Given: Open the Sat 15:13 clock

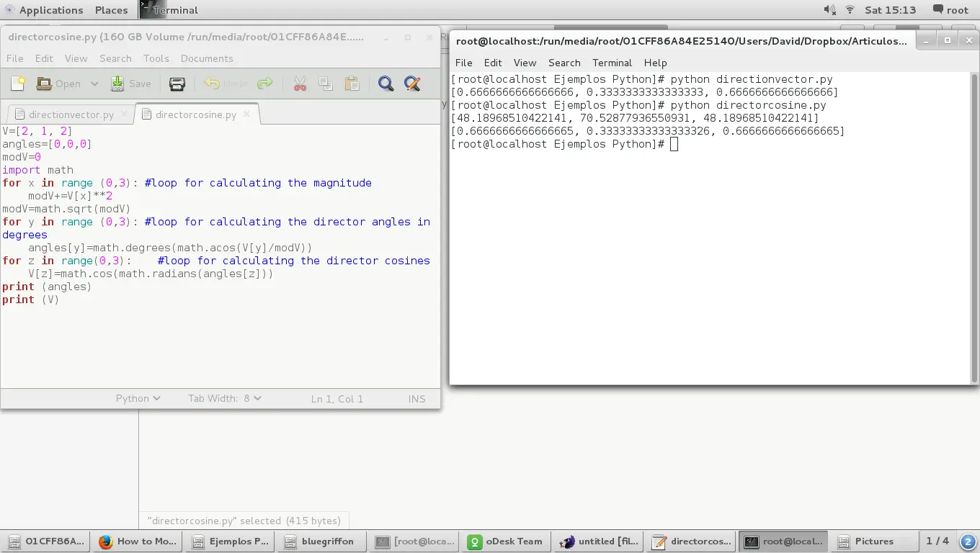Looking at the screenshot, I should (891, 10).
